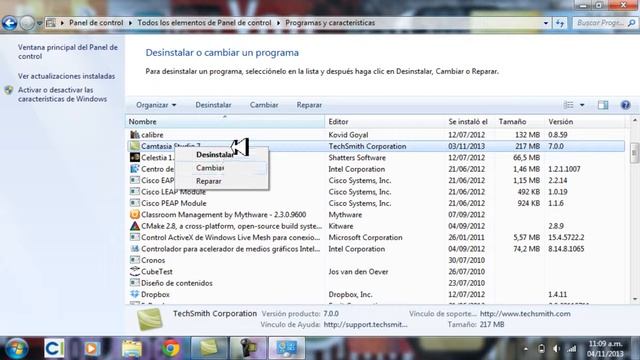This screenshot has height=360, width=640.
Task: Click the Control Panel icon in address bar
Action: [x=51, y=23]
